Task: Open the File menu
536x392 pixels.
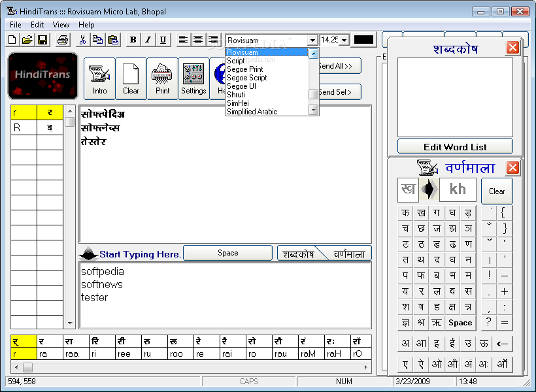Action: (16, 25)
